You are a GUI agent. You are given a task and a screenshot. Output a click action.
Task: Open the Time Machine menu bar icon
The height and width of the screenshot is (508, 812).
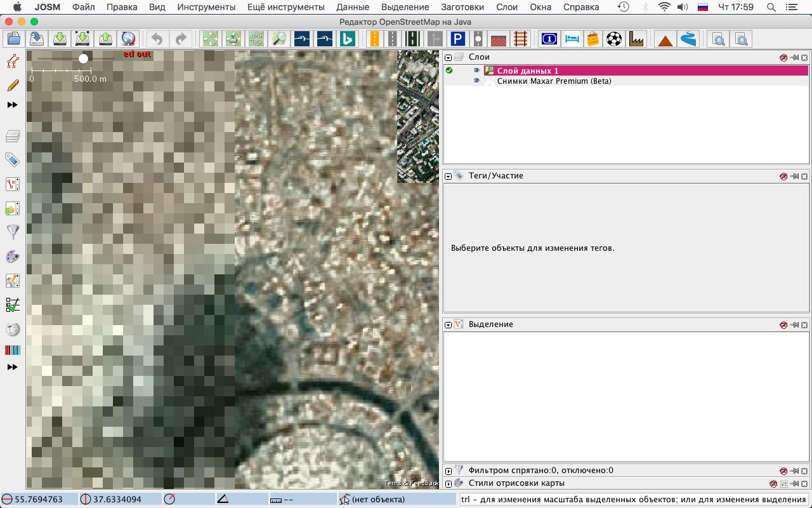(624, 7)
